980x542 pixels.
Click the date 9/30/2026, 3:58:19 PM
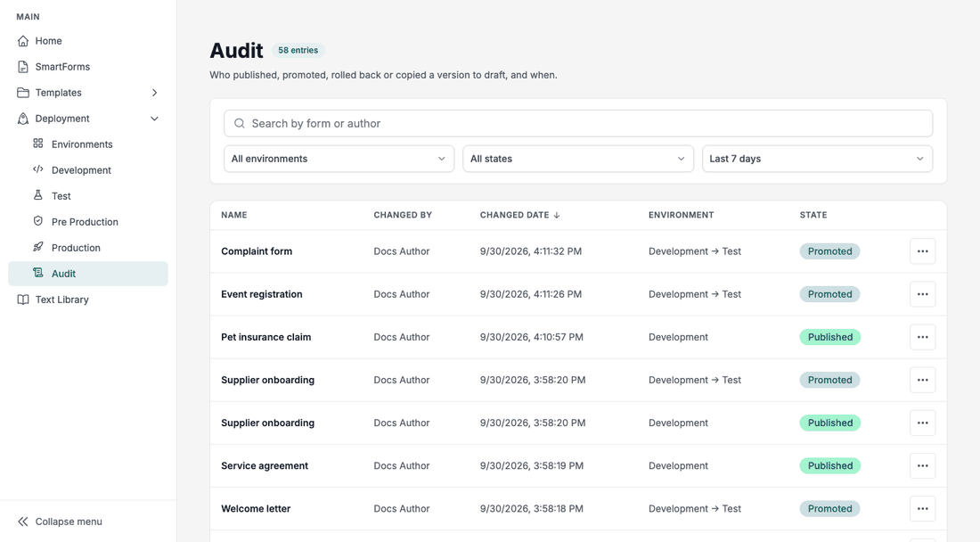(531, 465)
